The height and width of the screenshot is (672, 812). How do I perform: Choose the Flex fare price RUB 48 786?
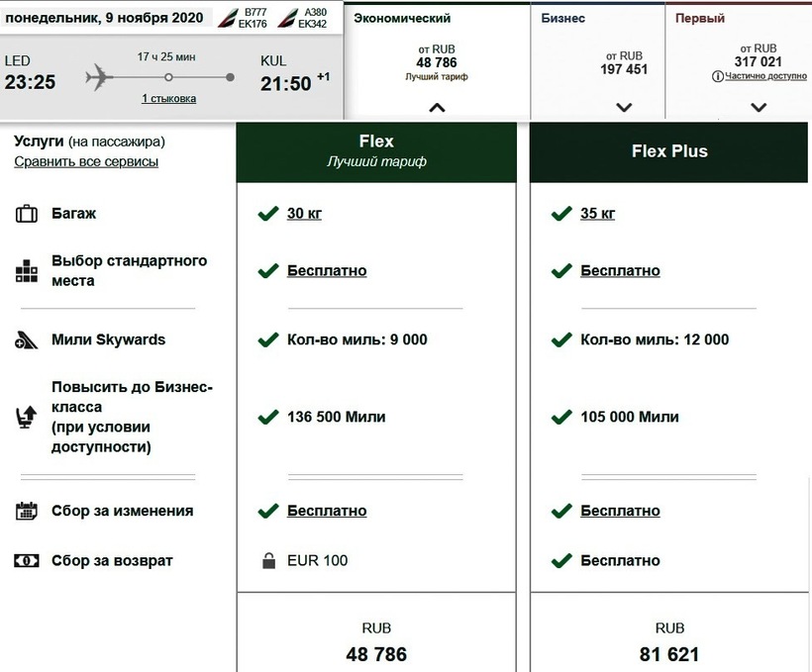point(376,653)
